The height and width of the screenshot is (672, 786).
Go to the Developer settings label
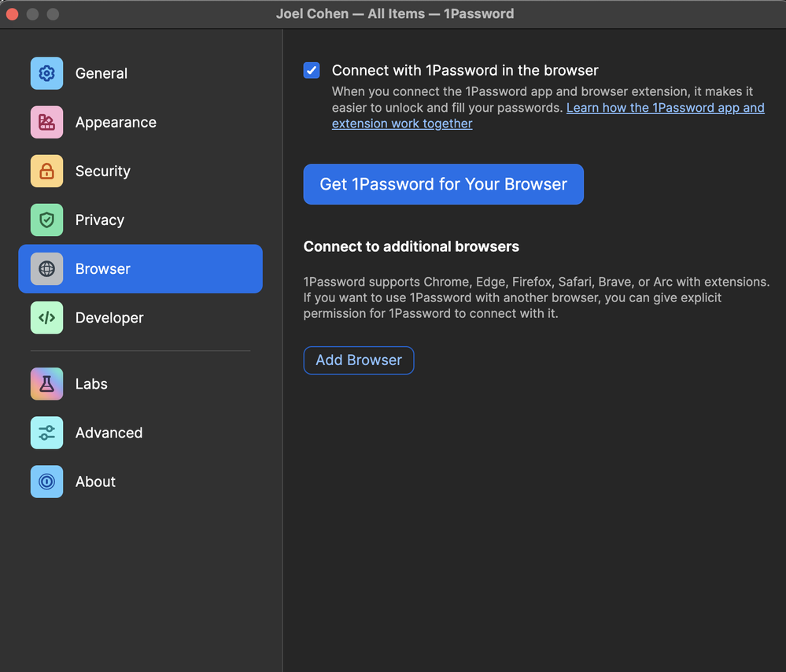[x=109, y=317]
